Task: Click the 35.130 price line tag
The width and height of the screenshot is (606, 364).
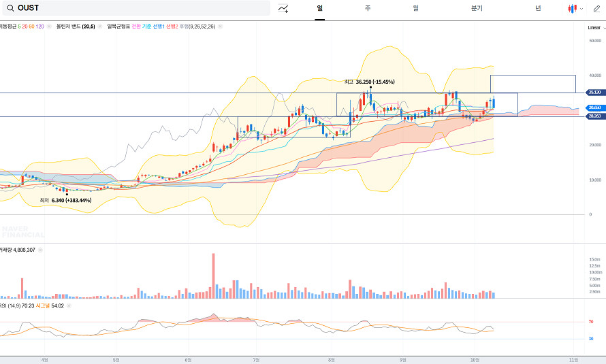Action: 594,93
